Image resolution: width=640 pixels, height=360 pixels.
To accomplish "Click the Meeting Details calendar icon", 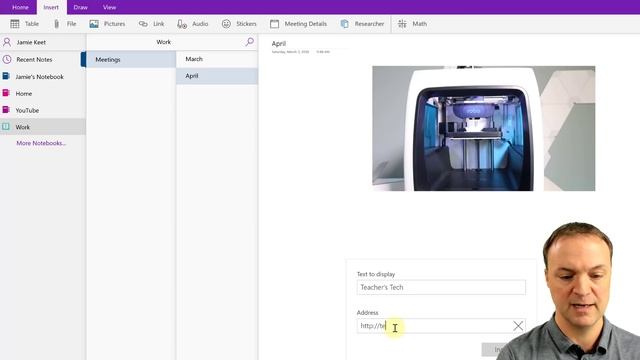I will click(274, 24).
